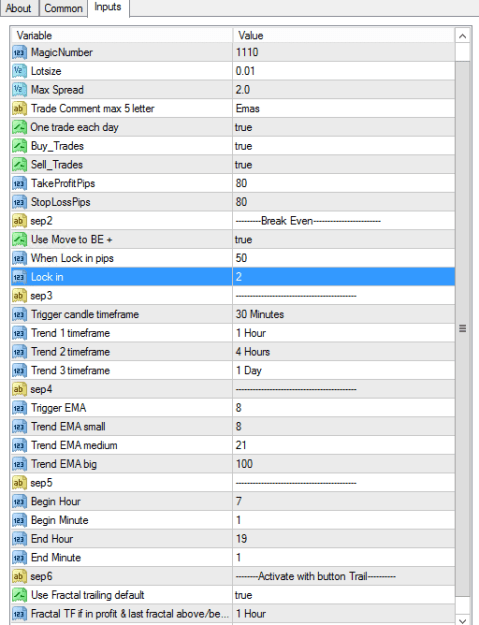Select the Trend EMA small variable name
This screenshot has height=625, width=479.
[x=68, y=426]
